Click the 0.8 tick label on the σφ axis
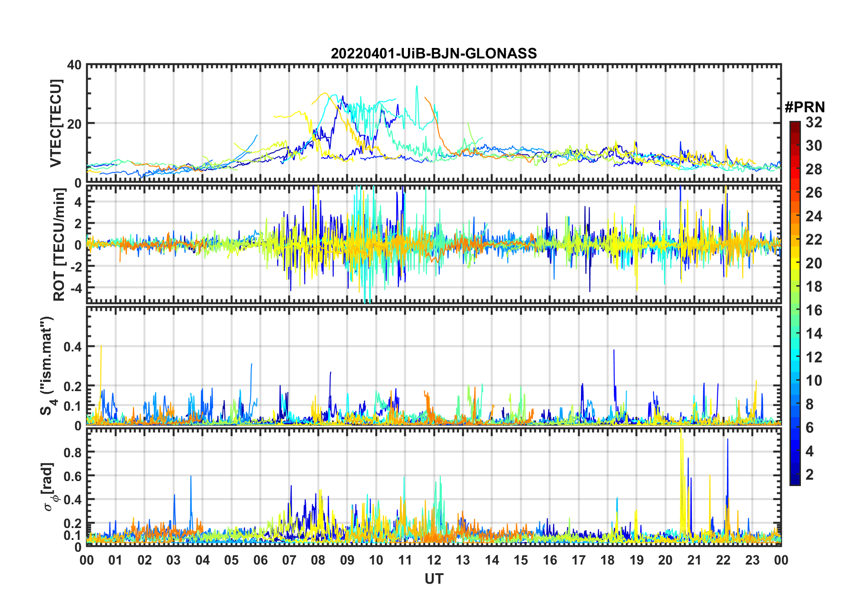The height and width of the screenshot is (607, 868). pos(73,452)
